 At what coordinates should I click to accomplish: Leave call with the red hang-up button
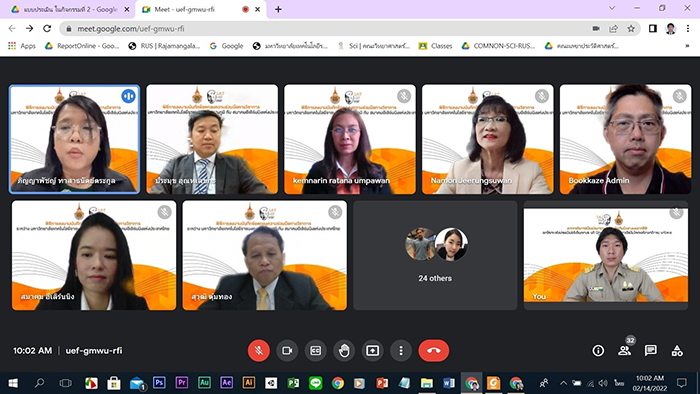tap(433, 351)
